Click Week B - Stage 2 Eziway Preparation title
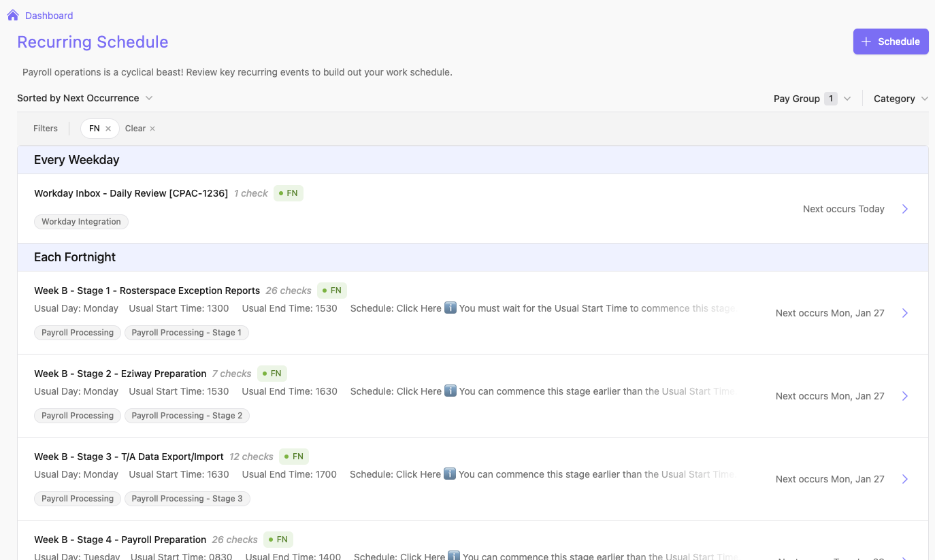Image resolution: width=935 pixels, height=560 pixels. pyautogui.click(x=120, y=374)
